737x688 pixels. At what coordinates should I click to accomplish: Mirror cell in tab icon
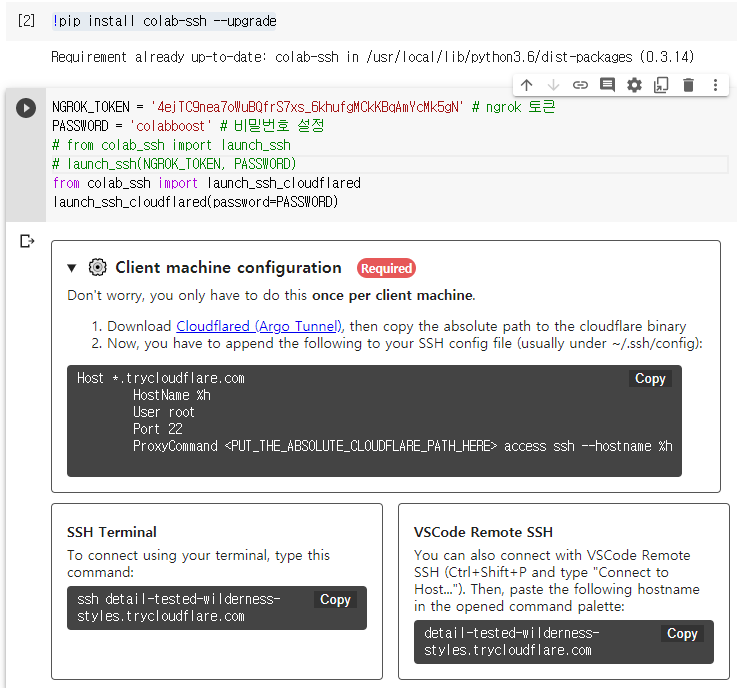(661, 86)
